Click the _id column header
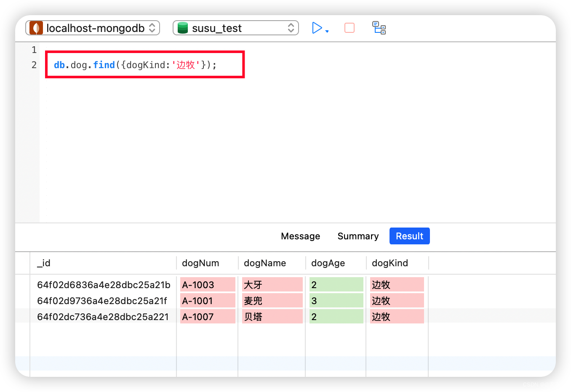This screenshot has height=392, width=571. [x=104, y=263]
